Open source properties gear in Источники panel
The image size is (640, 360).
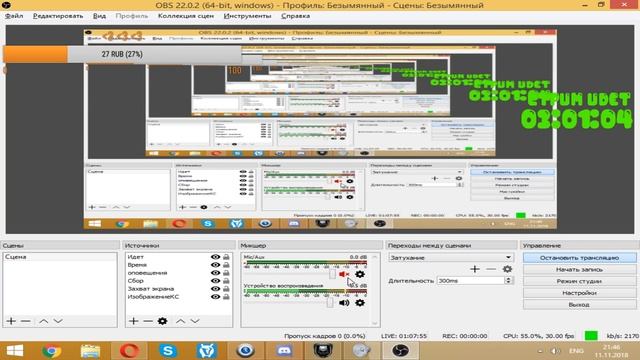point(162,321)
